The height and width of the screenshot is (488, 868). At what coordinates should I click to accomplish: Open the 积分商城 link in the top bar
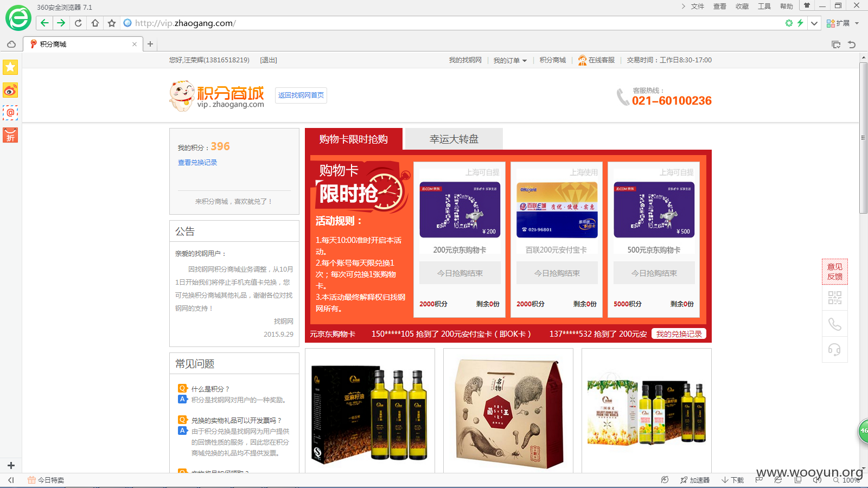pyautogui.click(x=553, y=60)
